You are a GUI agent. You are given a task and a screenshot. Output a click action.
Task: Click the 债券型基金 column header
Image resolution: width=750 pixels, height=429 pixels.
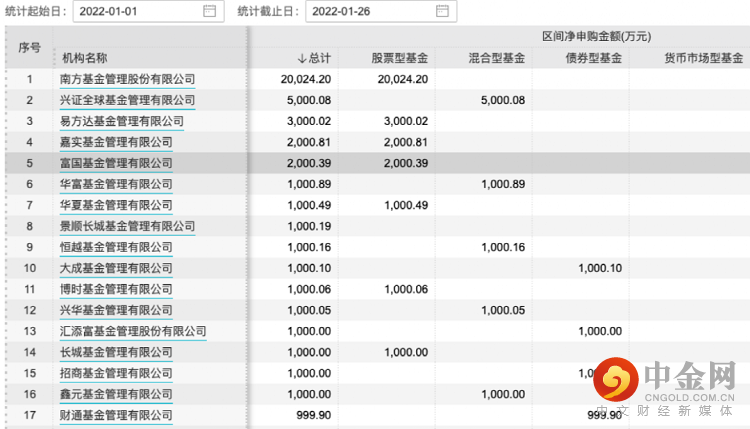[x=594, y=58]
